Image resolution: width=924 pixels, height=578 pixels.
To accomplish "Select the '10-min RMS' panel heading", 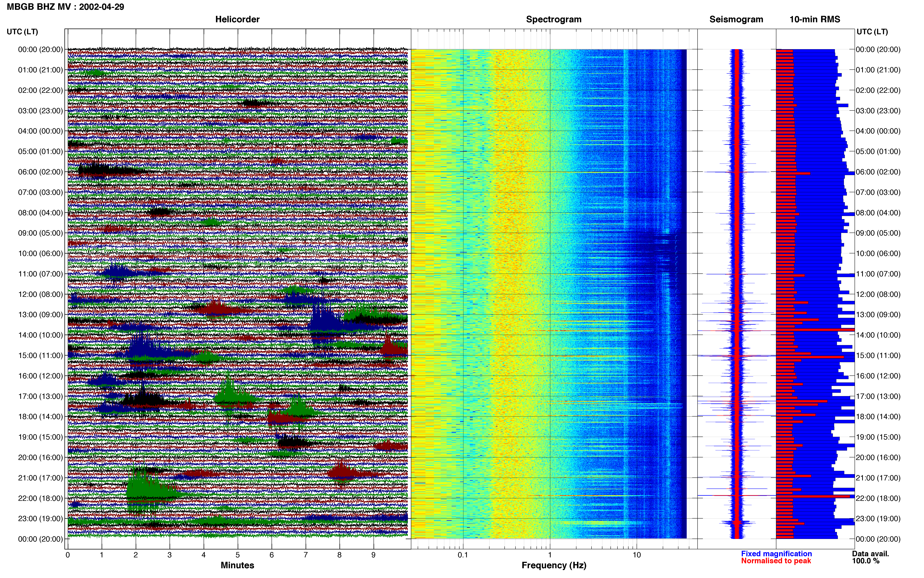I will coord(815,20).
